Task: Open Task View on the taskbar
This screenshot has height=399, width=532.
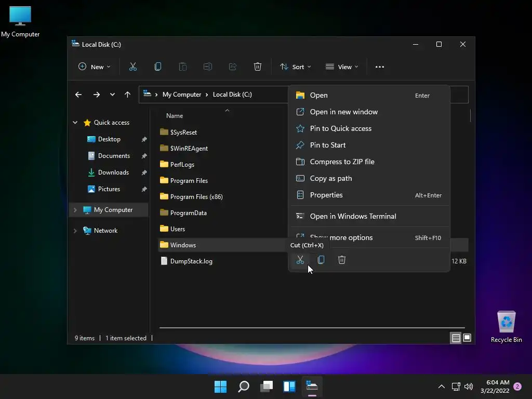Action: pos(267,387)
